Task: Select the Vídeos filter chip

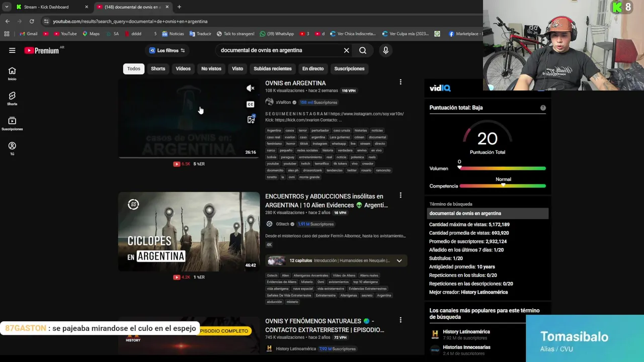Action: pos(183,68)
